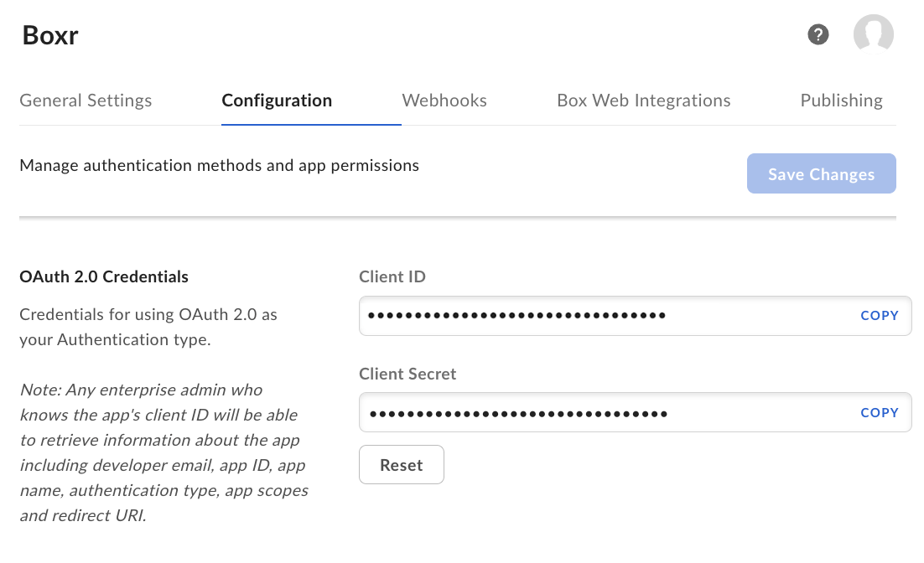Switch to the General Settings tab
This screenshot has height=563, width=924.
[86, 100]
